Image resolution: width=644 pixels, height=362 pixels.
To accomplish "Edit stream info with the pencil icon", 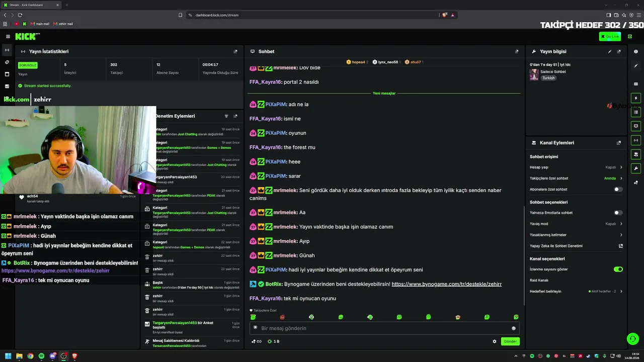I will click(610, 51).
